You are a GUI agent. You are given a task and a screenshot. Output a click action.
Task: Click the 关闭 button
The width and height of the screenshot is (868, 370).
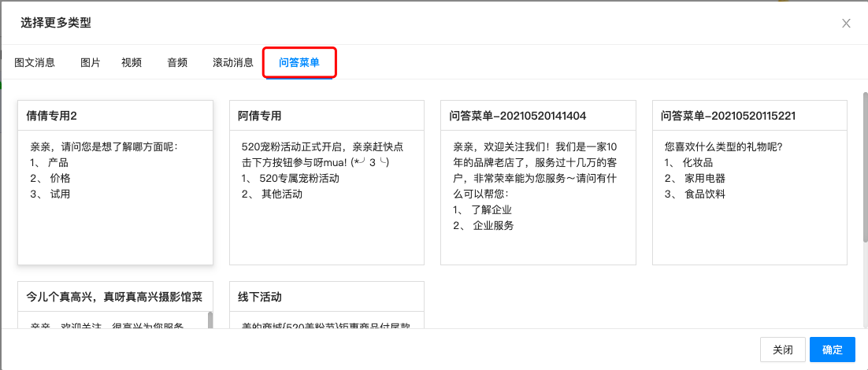[x=782, y=350]
